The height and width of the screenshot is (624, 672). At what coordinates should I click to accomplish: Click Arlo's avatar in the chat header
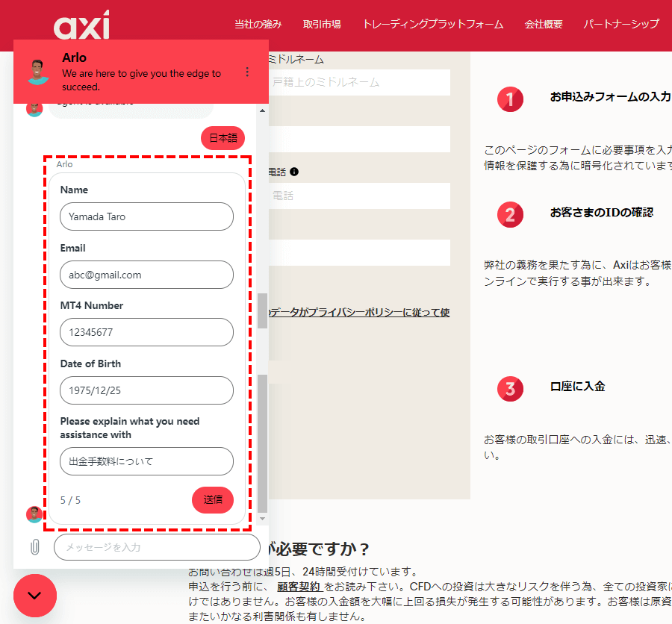pos(38,72)
